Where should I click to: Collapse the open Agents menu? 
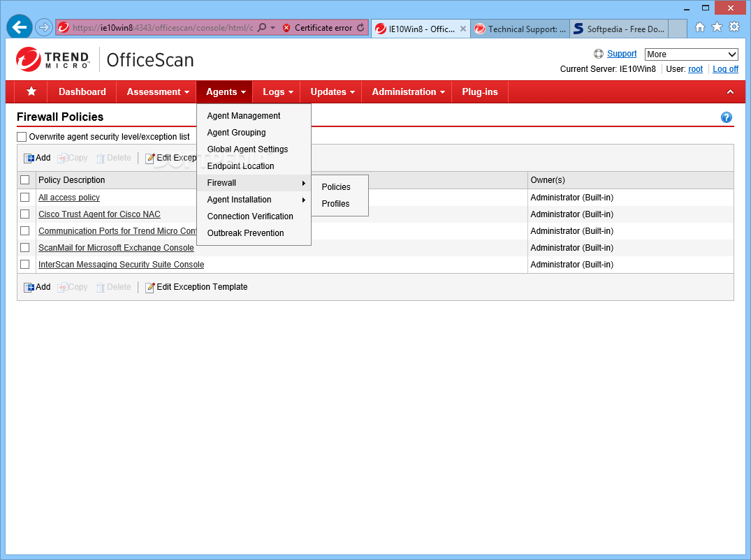point(225,91)
